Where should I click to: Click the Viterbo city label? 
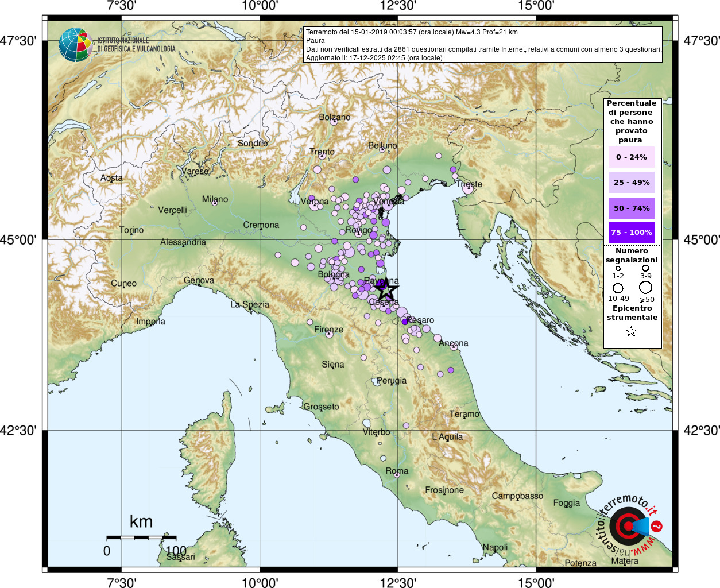click(376, 432)
